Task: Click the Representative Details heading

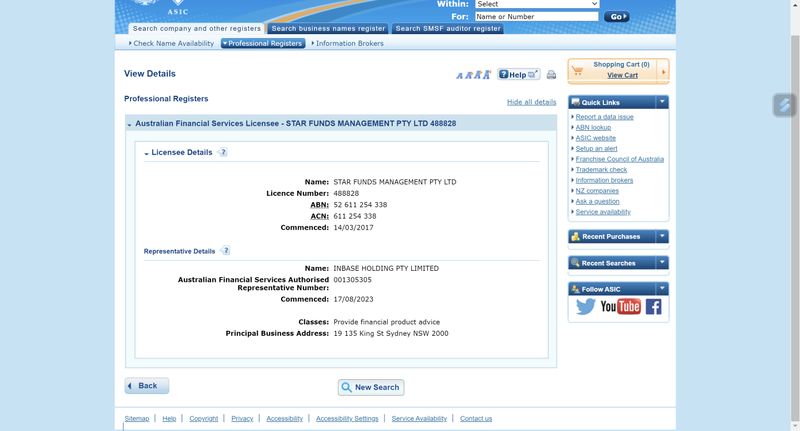Action: [x=179, y=251]
